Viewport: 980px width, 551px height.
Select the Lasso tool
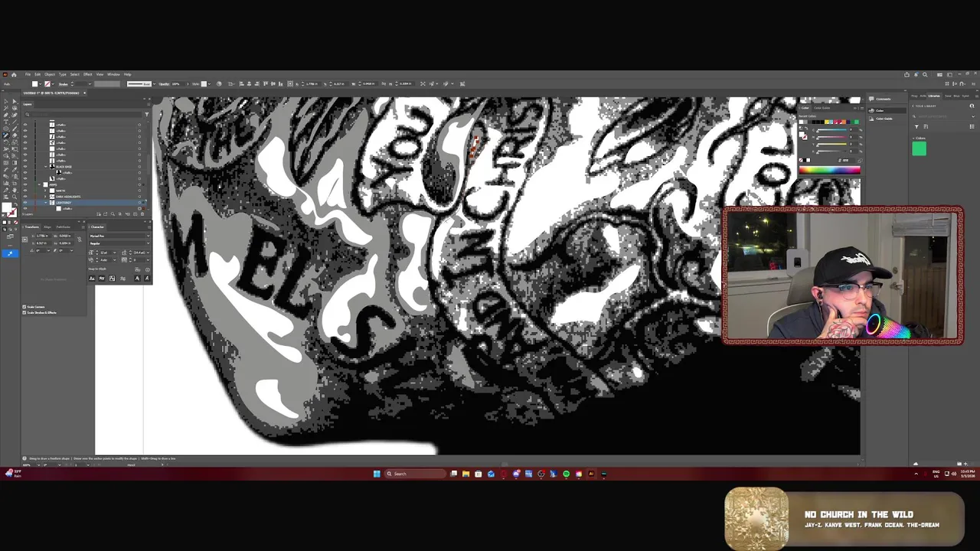pos(15,108)
